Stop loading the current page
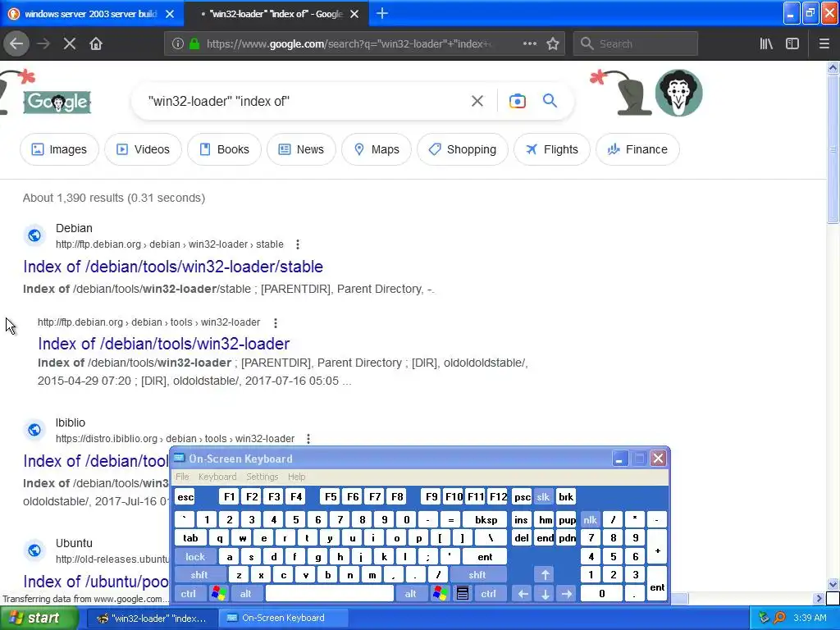Image resolution: width=840 pixels, height=630 pixels. (70, 43)
